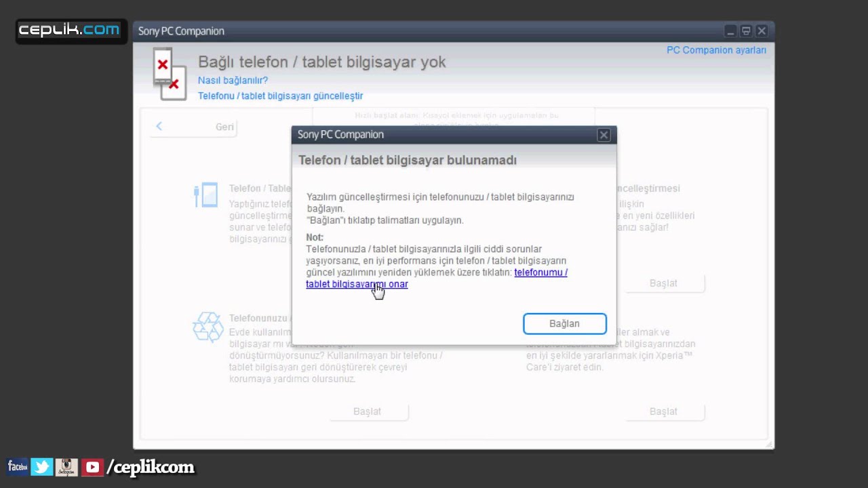Click the disconnected phone icon with red X marks
This screenshot has height=488, width=868.
click(x=170, y=73)
